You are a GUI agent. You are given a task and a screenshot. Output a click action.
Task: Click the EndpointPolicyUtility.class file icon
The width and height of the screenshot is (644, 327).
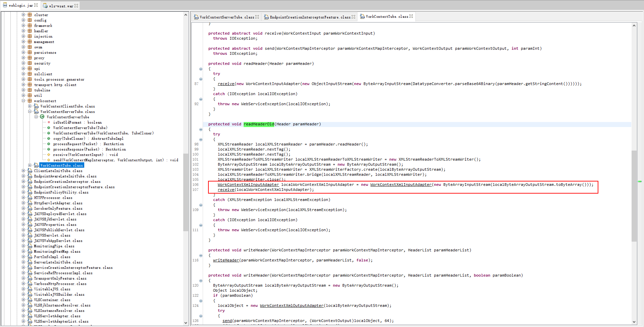(x=30, y=192)
